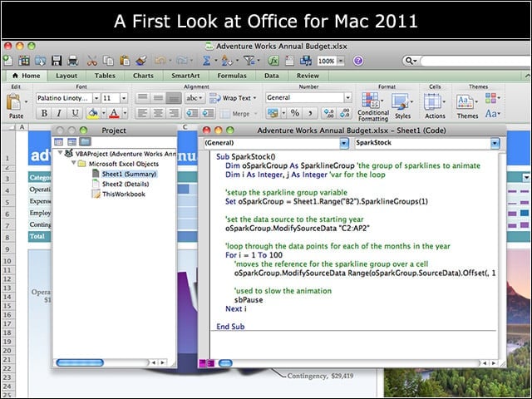
Task: Toggle bottom vertical alignment
Action: [x=174, y=98]
